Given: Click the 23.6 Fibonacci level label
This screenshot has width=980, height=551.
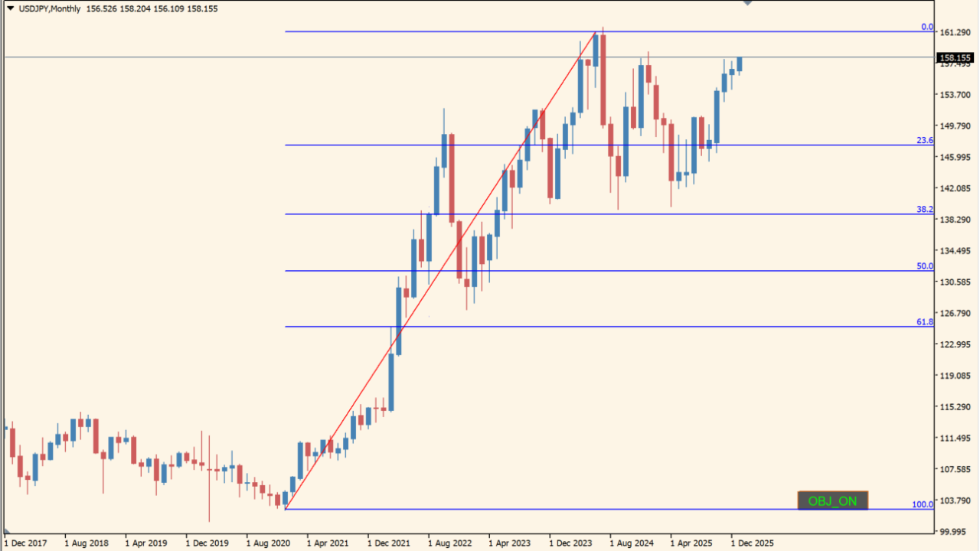Looking at the screenshot, I should (925, 141).
